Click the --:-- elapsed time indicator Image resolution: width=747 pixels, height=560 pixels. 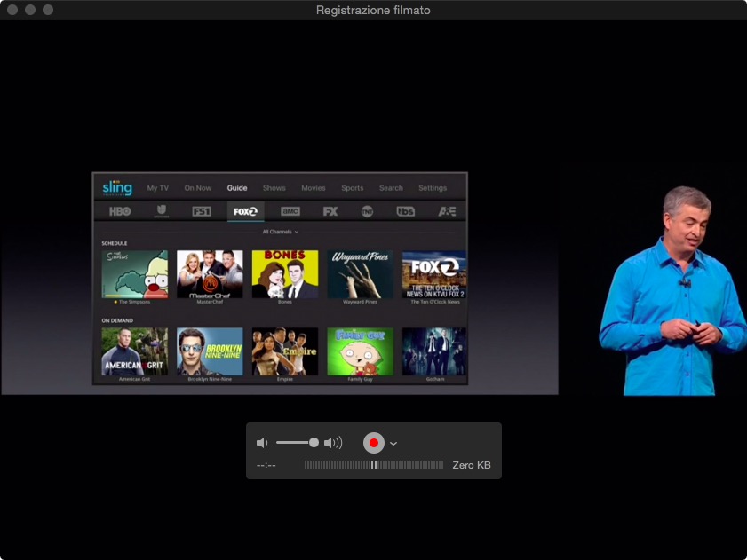coord(266,465)
